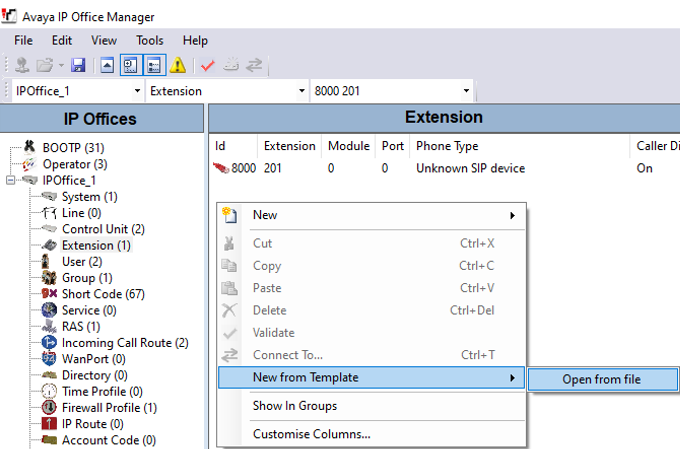Collapse the IPOffice_1 tree node
Viewport: 680px width, 449px height.
(11, 180)
